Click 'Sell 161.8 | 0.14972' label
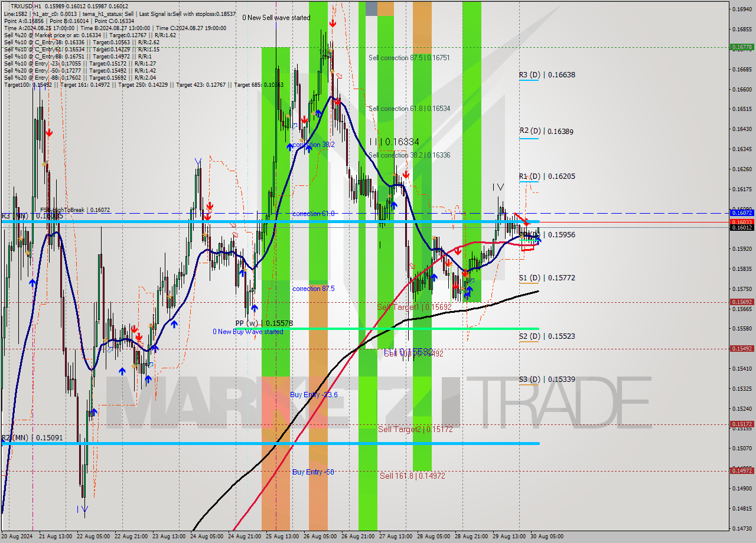This screenshot has width=756, height=543. (x=412, y=476)
